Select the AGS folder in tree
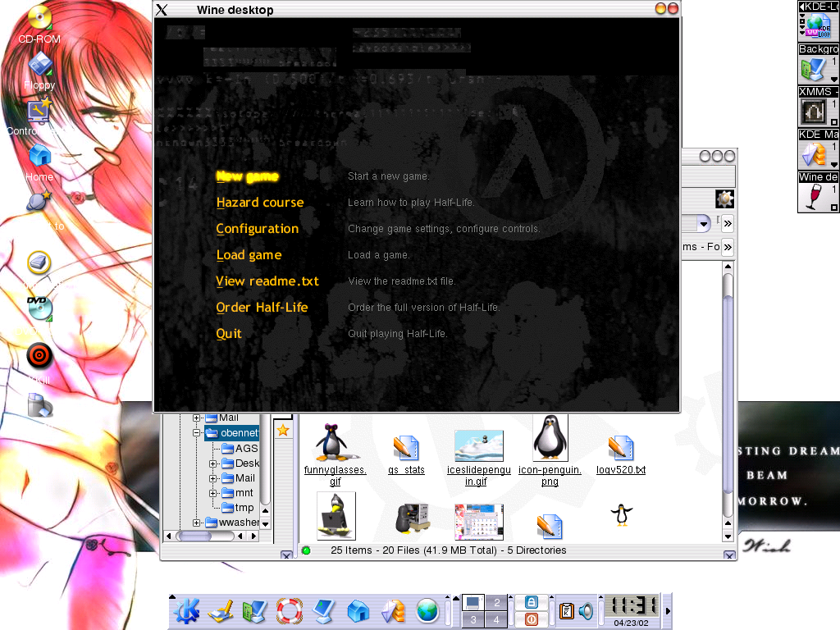840x630 pixels. (240, 449)
